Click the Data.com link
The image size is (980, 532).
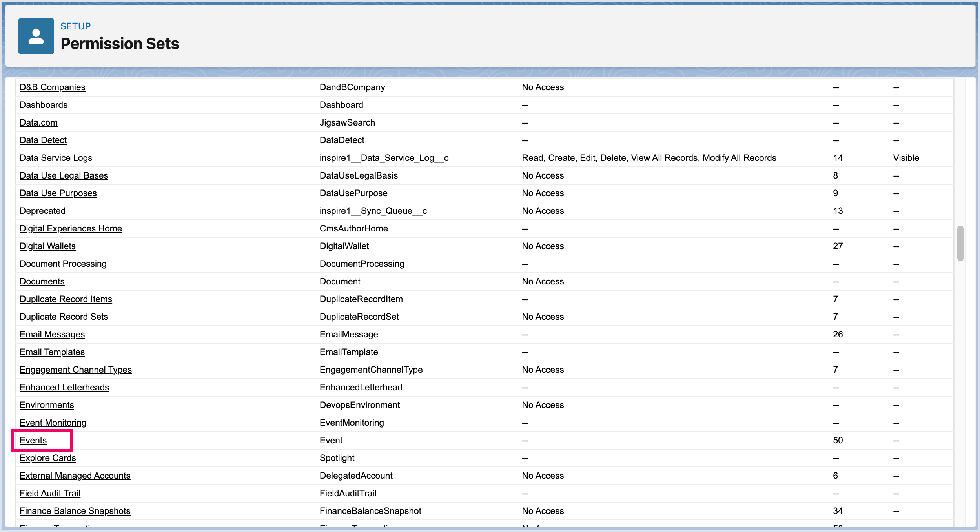coord(38,122)
